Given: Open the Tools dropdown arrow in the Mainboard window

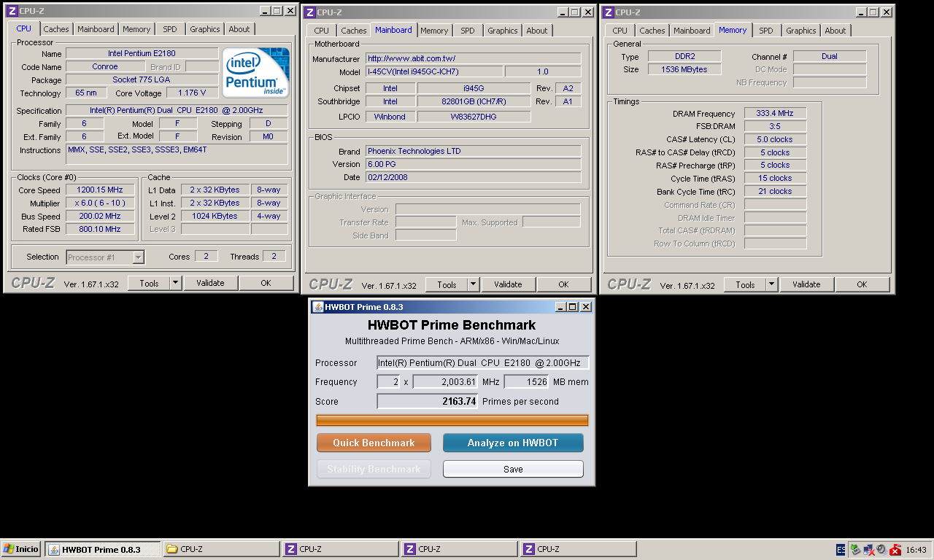Looking at the screenshot, I should click(473, 284).
